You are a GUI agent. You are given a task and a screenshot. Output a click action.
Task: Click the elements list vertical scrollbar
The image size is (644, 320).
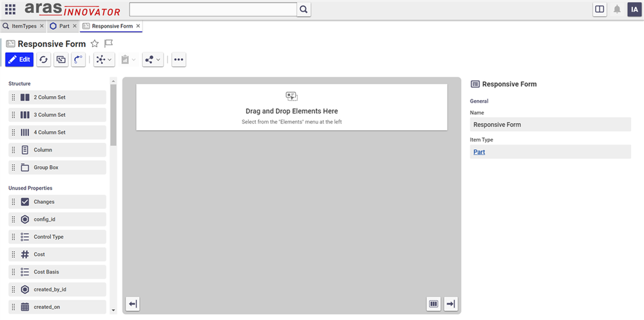(x=113, y=116)
